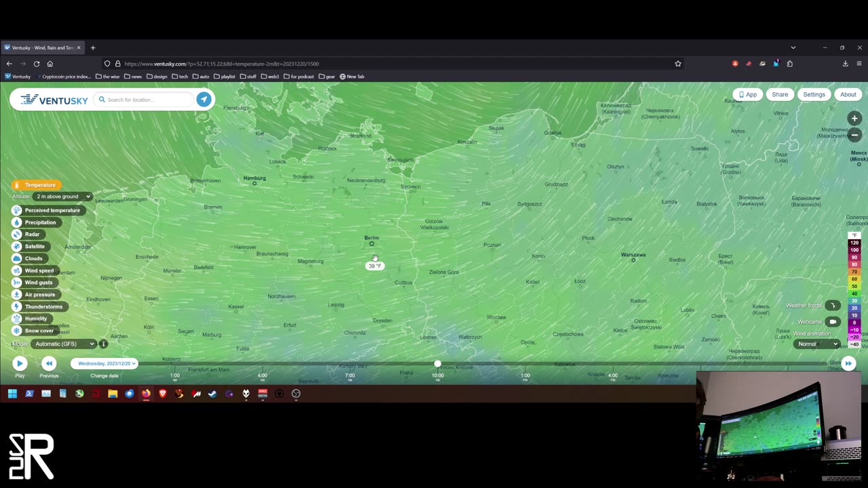Open the Firefox downloads panel
The image size is (868, 488).
tap(845, 64)
